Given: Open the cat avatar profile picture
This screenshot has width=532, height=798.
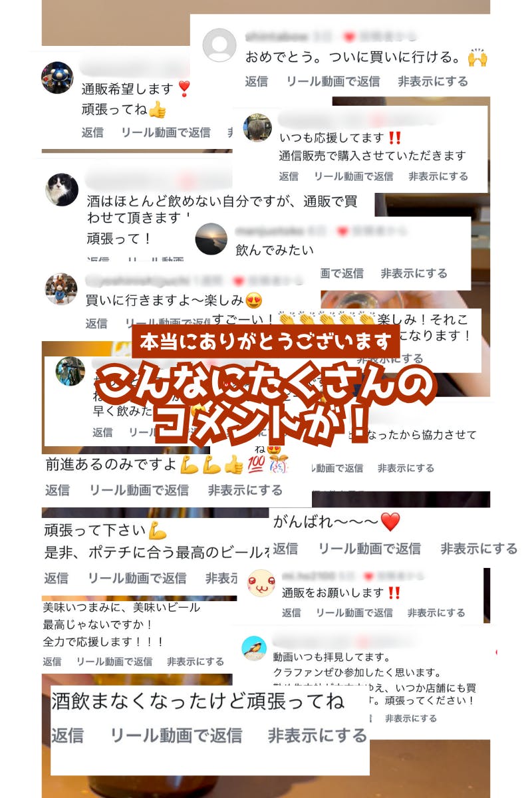Looking at the screenshot, I should (62, 190).
